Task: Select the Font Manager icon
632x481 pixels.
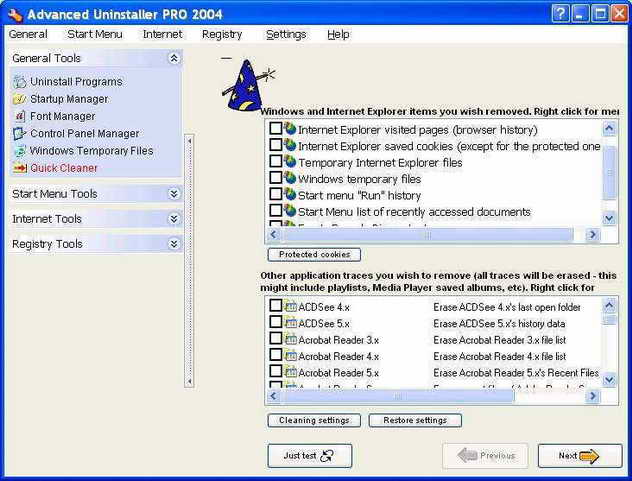Action: pos(19,116)
